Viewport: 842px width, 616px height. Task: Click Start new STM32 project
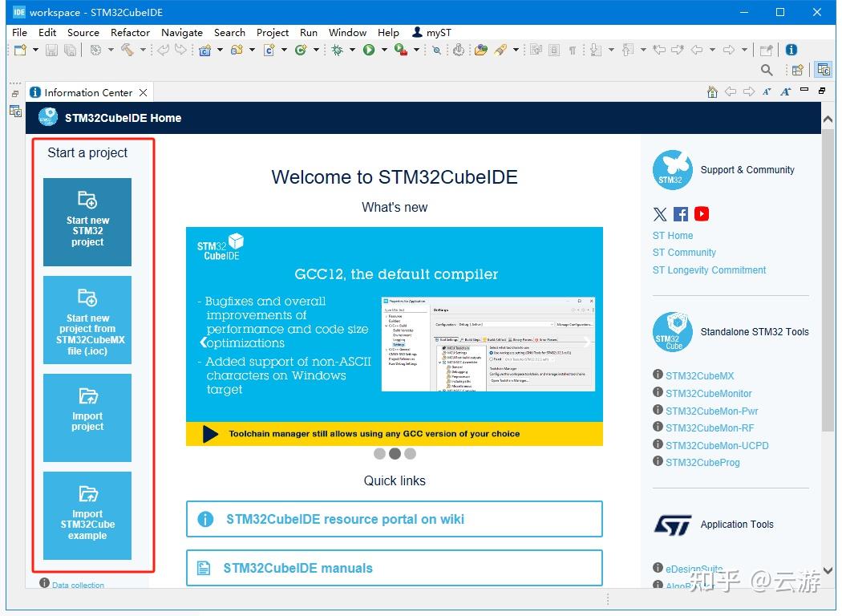tap(87, 221)
